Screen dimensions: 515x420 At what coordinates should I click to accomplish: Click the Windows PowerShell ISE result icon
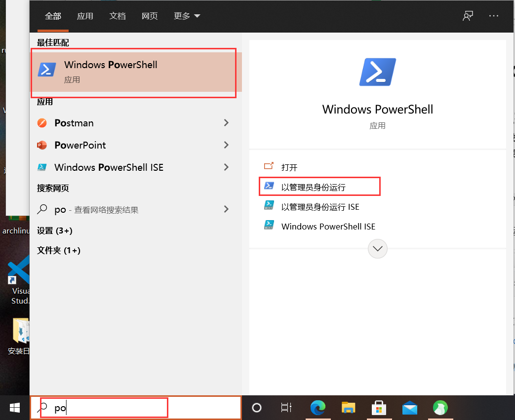click(x=42, y=167)
